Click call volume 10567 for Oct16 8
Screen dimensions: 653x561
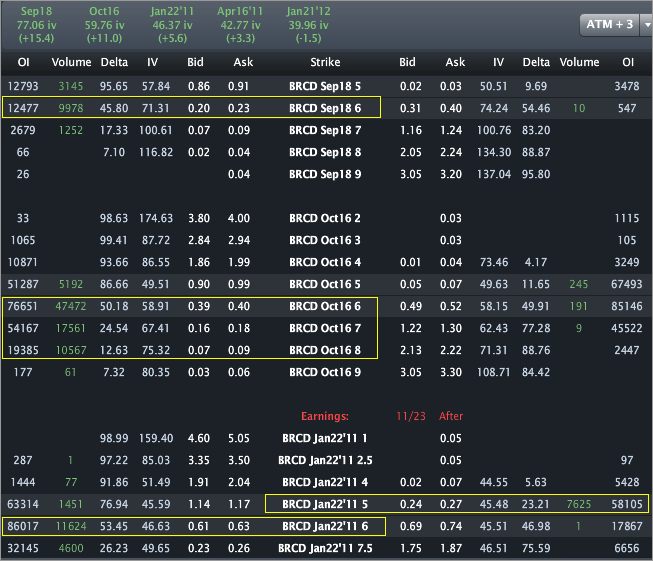pyautogui.click(x=71, y=350)
